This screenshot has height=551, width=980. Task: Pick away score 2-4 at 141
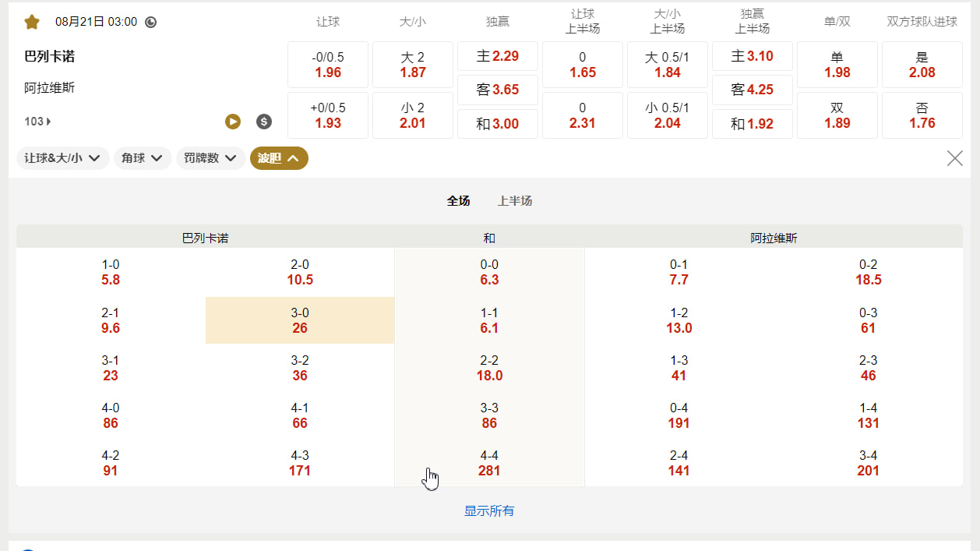[x=679, y=463]
